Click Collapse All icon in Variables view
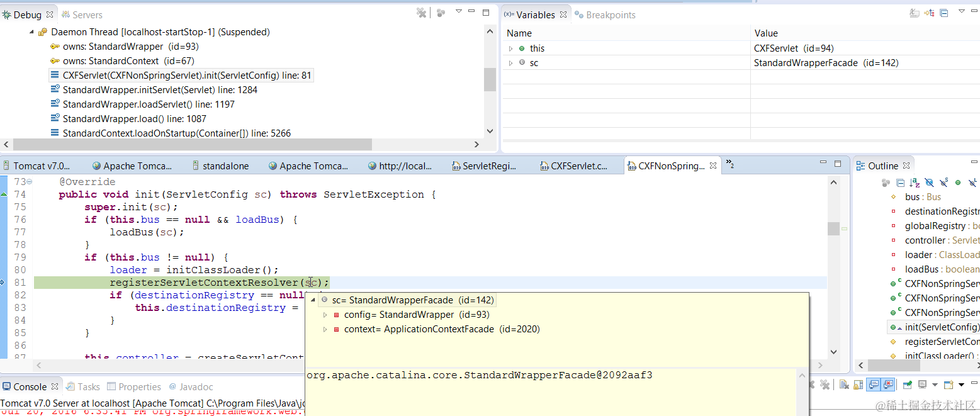980x416 pixels. coord(943,13)
